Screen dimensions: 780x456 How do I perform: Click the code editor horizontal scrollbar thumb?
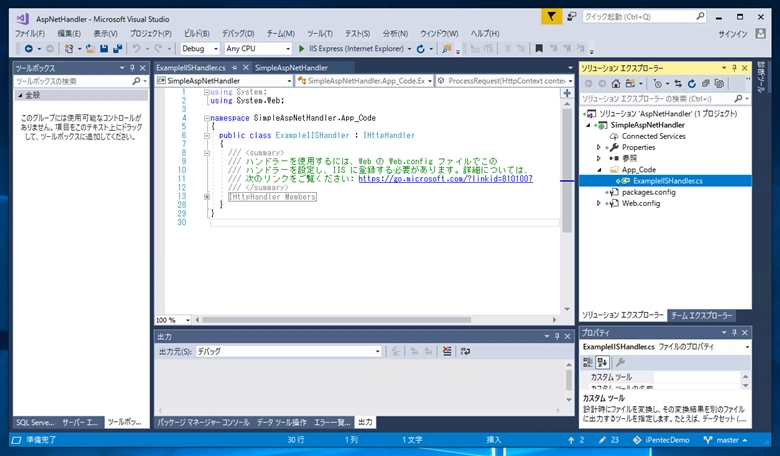[x=336, y=320]
